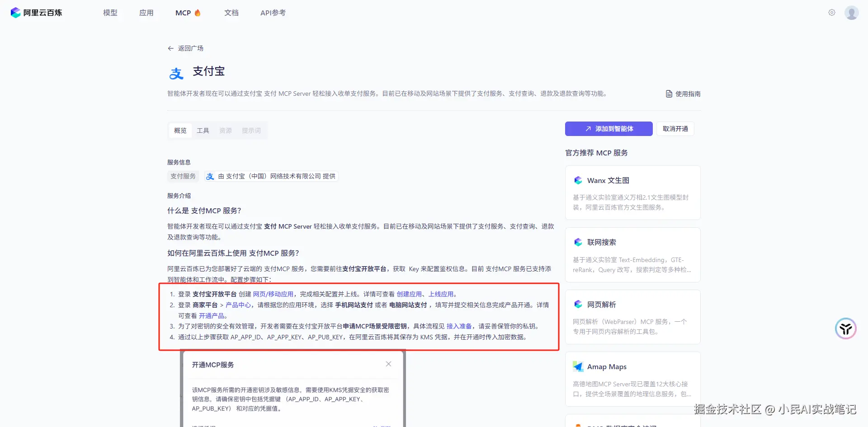
Task: Open the API参考 nav item
Action: coord(273,13)
